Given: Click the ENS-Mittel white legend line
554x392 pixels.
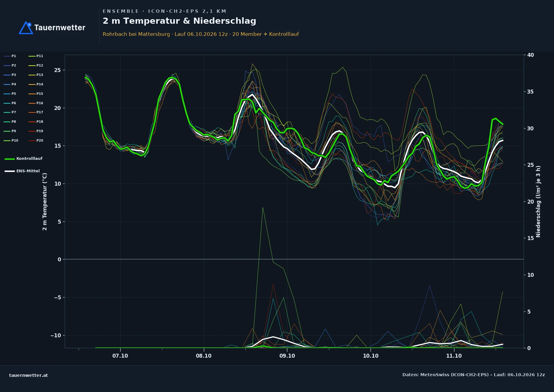Looking at the screenshot, I should 10,171.
